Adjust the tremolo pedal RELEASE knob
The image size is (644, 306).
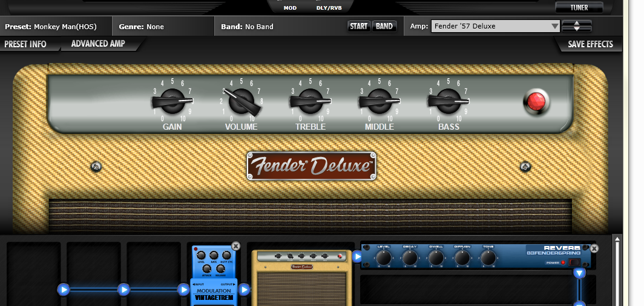pyautogui.click(x=220, y=269)
